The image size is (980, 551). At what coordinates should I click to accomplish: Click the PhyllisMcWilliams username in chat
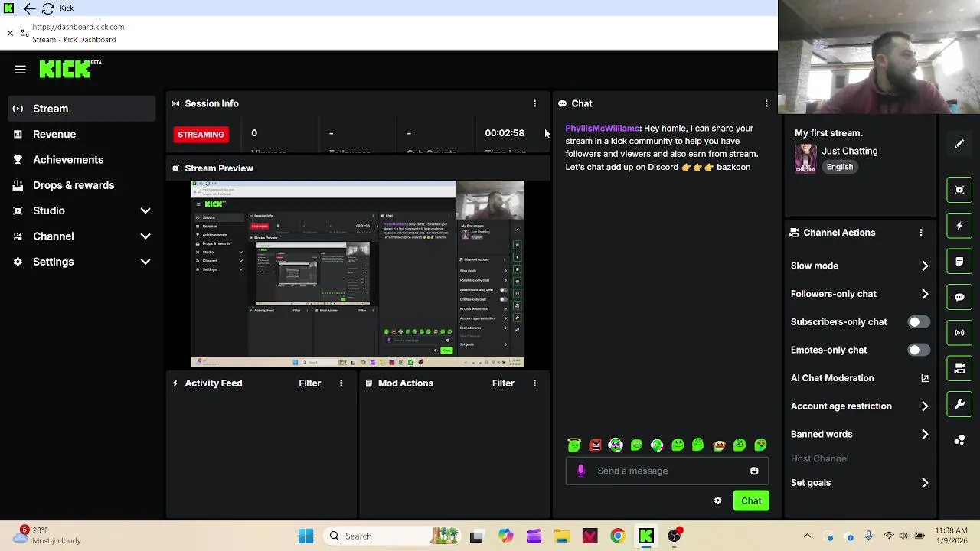[x=602, y=129]
